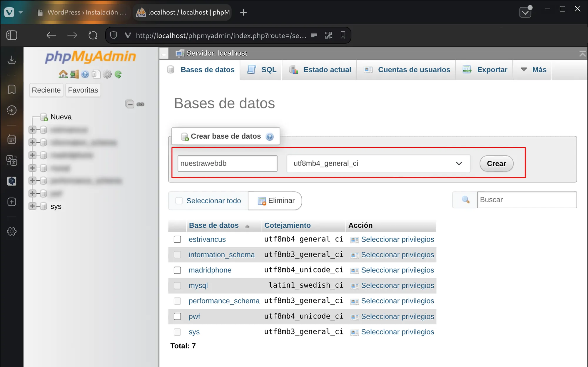Expand the sys database tree node
This screenshot has height=367, width=588.
32,206
